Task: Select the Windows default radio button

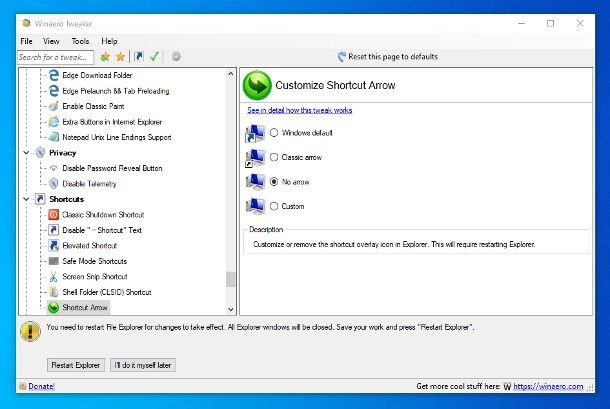Action: click(274, 133)
